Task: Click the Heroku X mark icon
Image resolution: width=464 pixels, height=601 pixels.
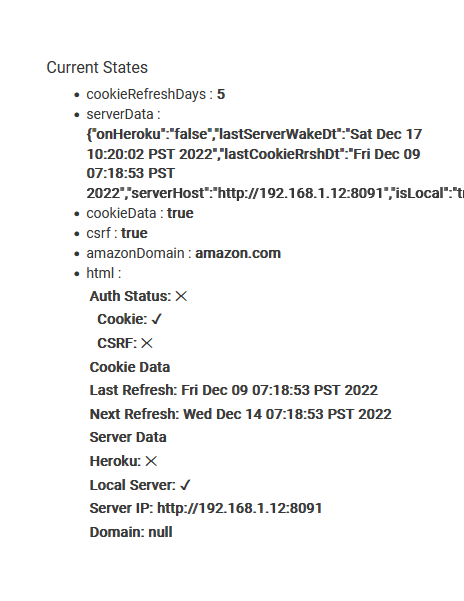Action: tap(151, 461)
